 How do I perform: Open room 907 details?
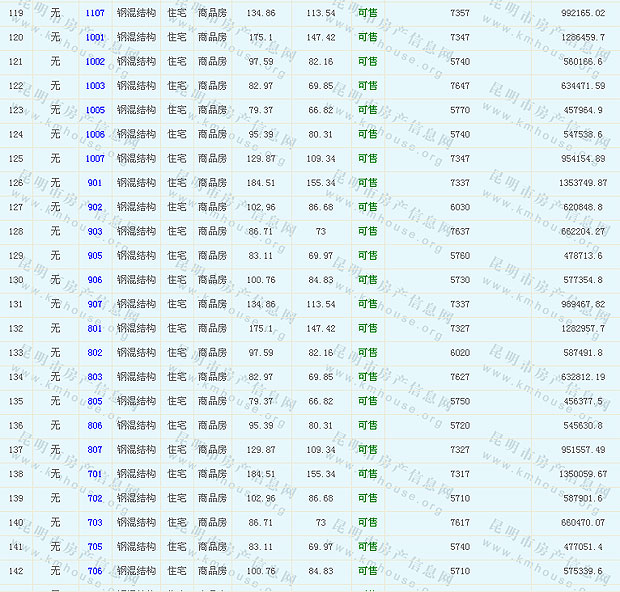95,304
